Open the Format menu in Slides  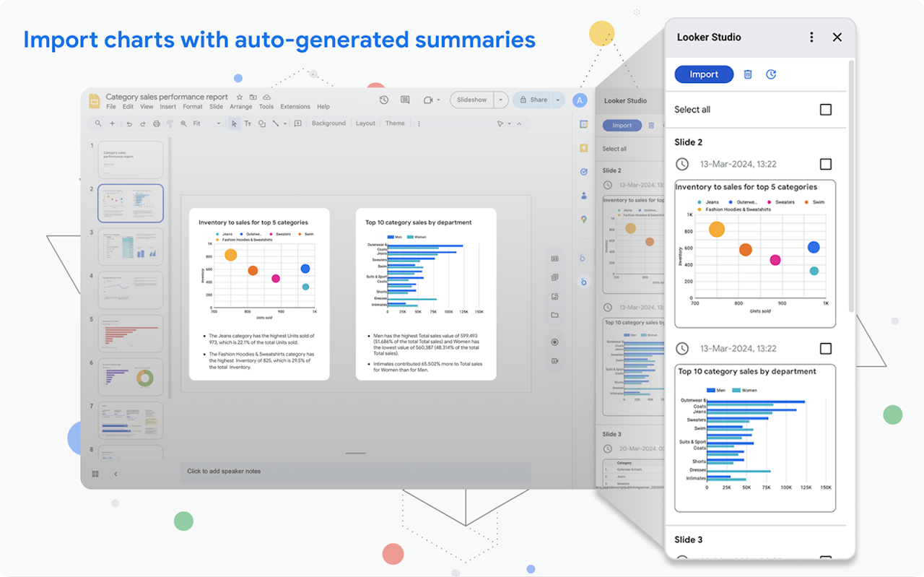(193, 107)
